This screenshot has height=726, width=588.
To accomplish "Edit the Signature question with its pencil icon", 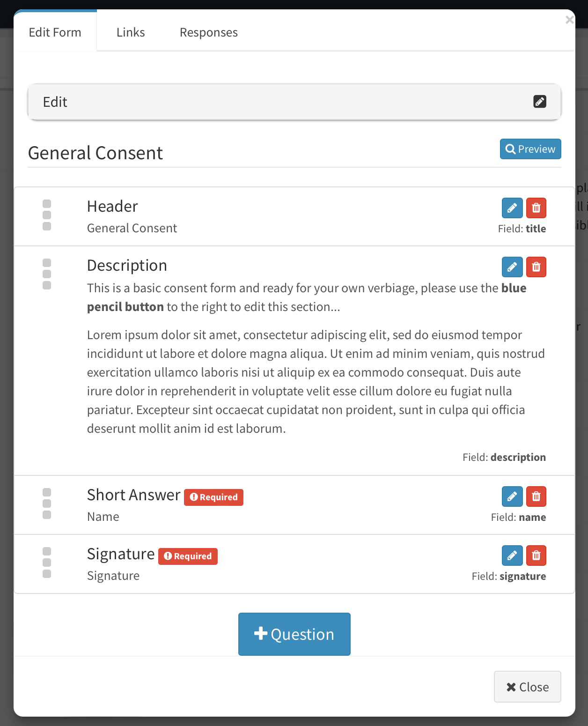I will click(512, 556).
